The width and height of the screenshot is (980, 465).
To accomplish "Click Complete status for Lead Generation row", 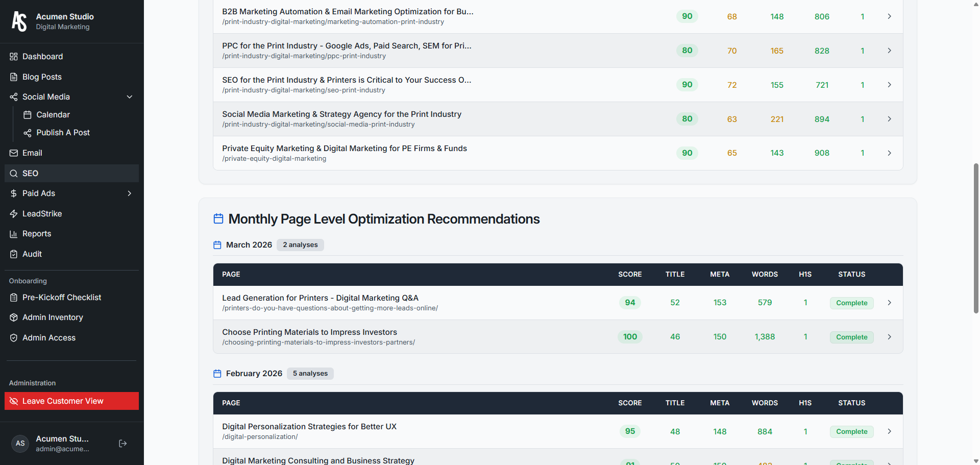I will tap(852, 303).
